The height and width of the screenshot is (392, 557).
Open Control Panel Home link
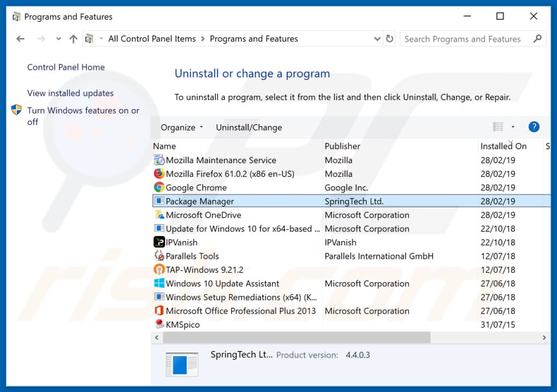[66, 68]
